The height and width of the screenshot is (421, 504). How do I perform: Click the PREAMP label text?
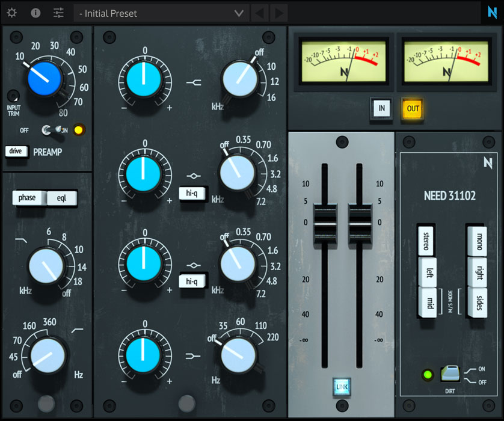coord(48,152)
